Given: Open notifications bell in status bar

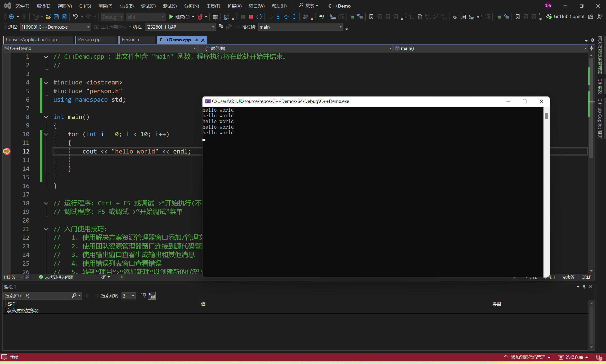Looking at the screenshot, I should tap(599, 357).
